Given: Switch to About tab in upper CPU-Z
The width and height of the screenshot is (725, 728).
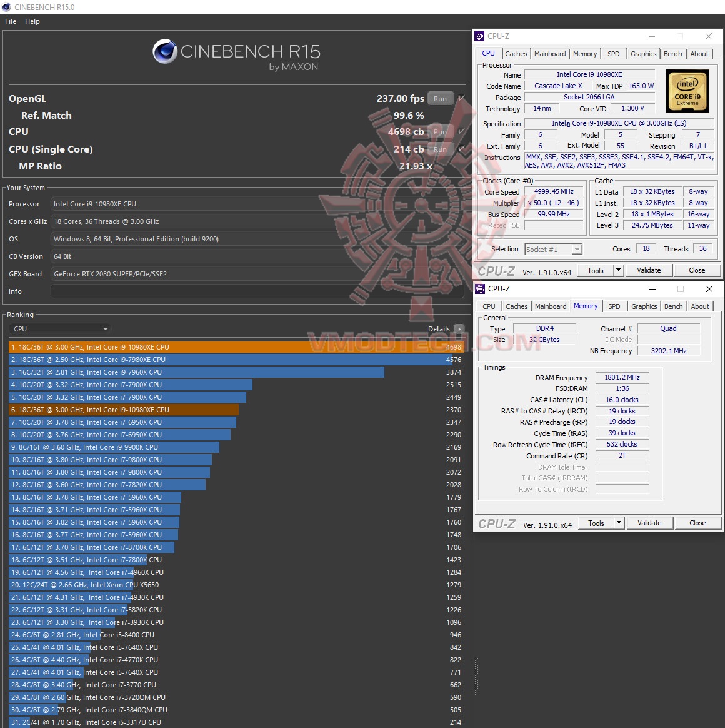Looking at the screenshot, I should pyautogui.click(x=699, y=54).
